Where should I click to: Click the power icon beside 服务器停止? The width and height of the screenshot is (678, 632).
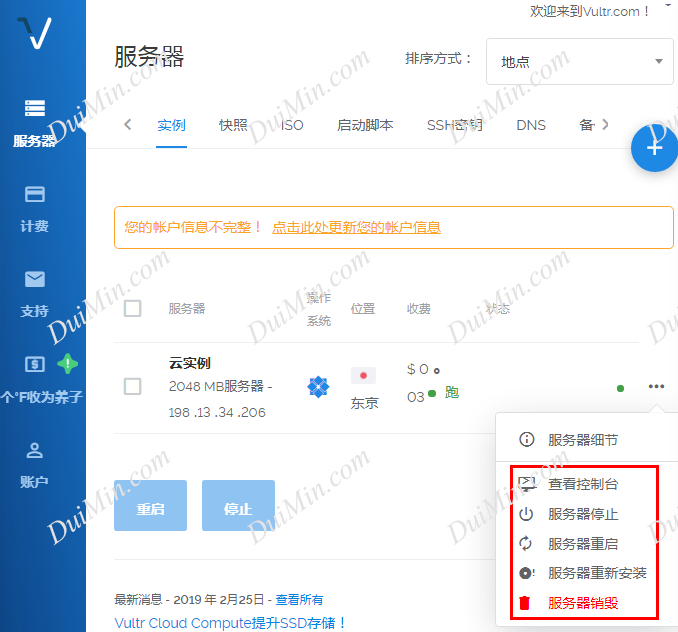click(x=526, y=514)
